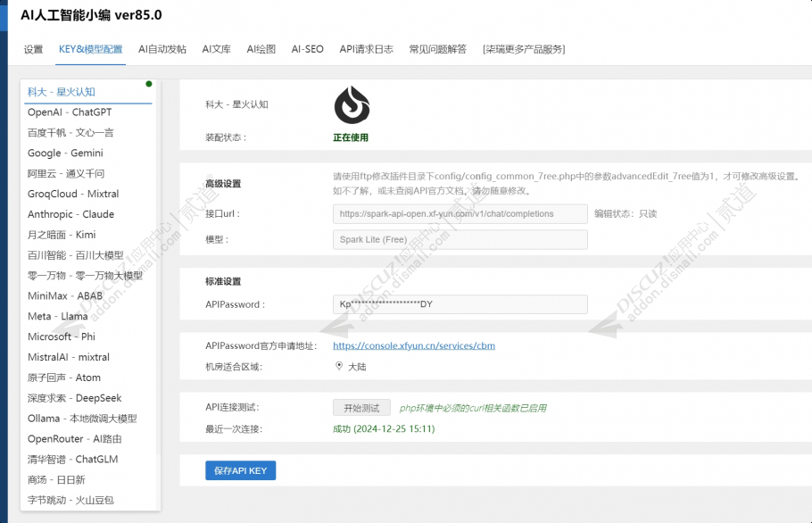Choose 百度千帆 - 文心一言 provider
The width and height of the screenshot is (812, 523).
[x=70, y=133]
